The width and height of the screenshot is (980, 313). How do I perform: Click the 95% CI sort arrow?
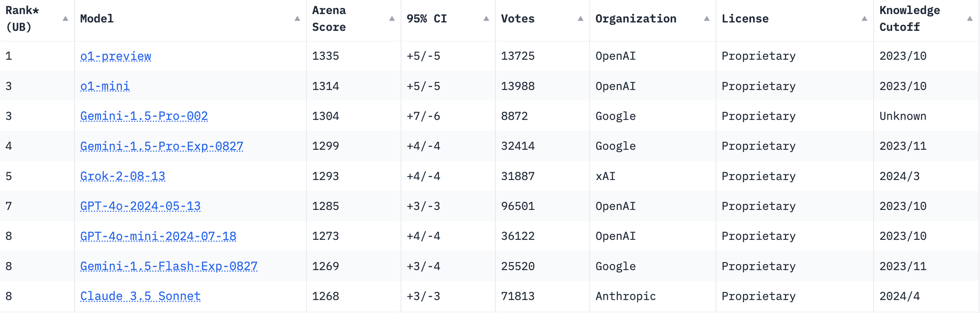coord(486,19)
